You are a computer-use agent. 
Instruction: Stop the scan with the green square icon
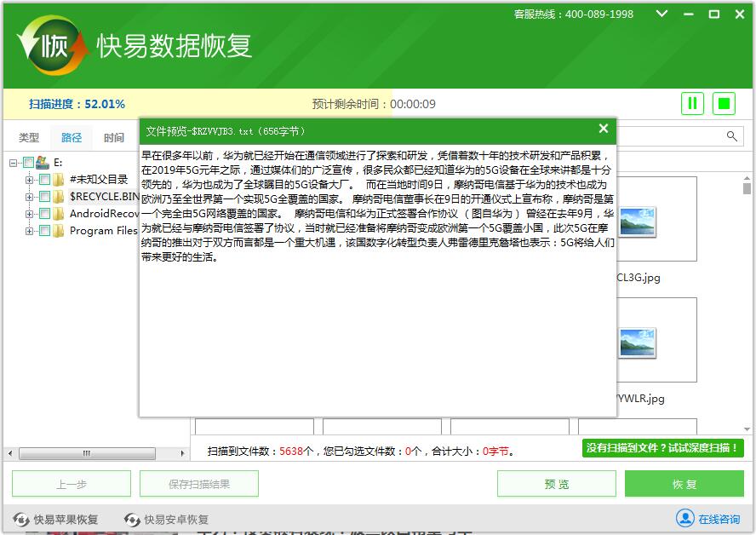[724, 102]
